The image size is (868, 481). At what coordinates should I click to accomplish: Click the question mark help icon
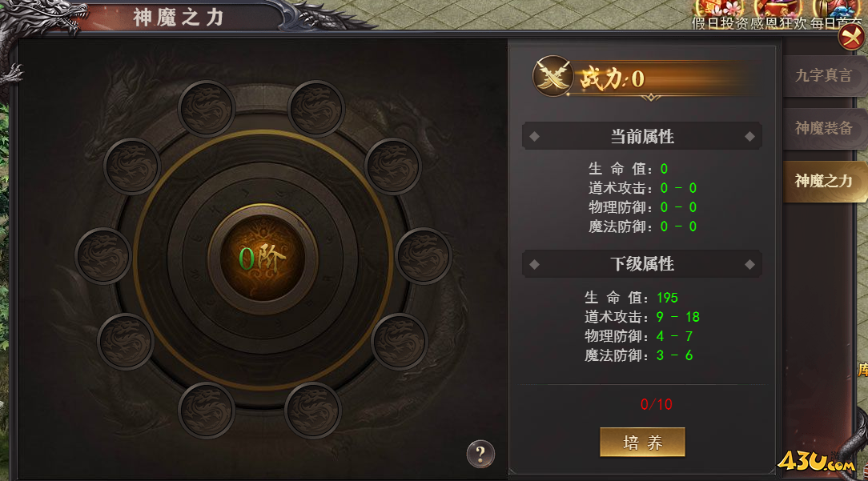[480, 455]
